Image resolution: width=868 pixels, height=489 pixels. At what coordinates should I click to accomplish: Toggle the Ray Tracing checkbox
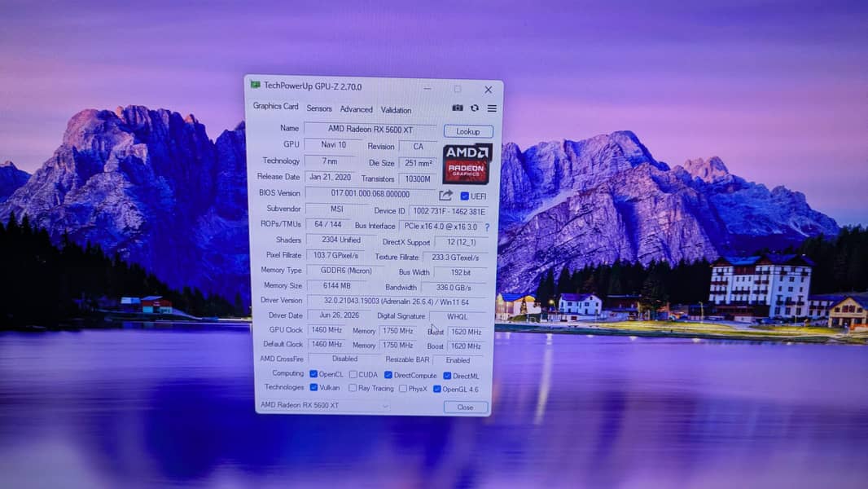click(x=353, y=388)
